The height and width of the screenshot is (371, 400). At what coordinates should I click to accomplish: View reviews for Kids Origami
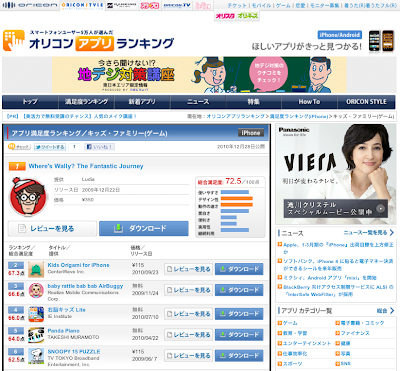click(x=189, y=269)
